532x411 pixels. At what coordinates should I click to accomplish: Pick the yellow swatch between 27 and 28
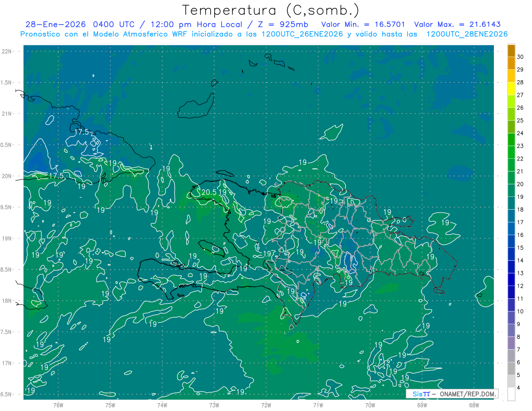click(512, 89)
